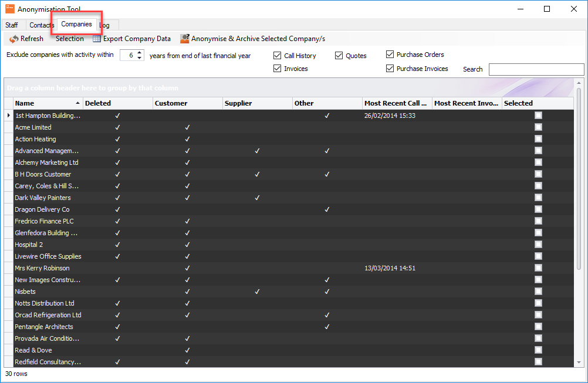Click the row indicator arrow for 1st Hampton
Viewport: 588px width, 383px height.
(9, 116)
